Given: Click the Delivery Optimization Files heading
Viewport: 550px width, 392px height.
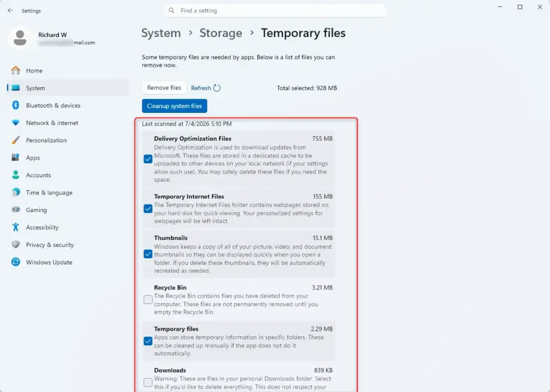Looking at the screenshot, I should (x=193, y=139).
